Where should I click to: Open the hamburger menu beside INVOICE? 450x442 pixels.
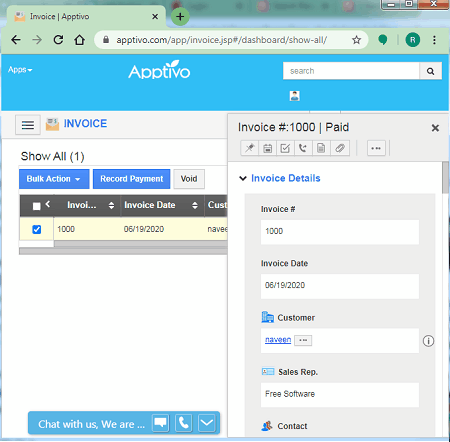[28, 125]
